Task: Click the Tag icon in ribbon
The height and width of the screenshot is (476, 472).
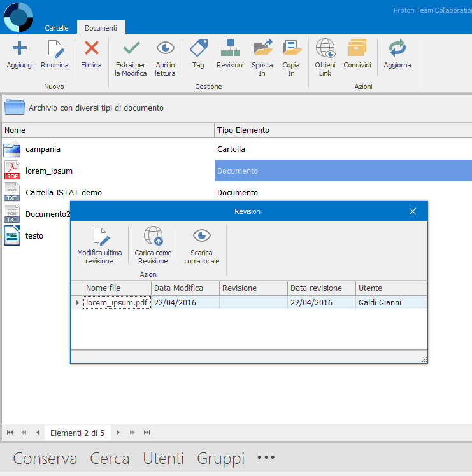Action: (x=199, y=48)
